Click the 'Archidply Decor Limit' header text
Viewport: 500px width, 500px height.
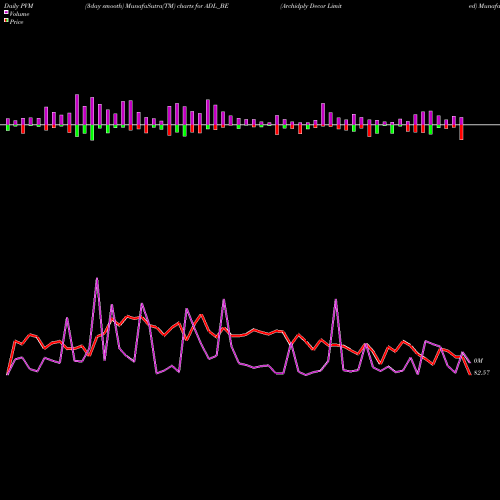(x=311, y=6)
